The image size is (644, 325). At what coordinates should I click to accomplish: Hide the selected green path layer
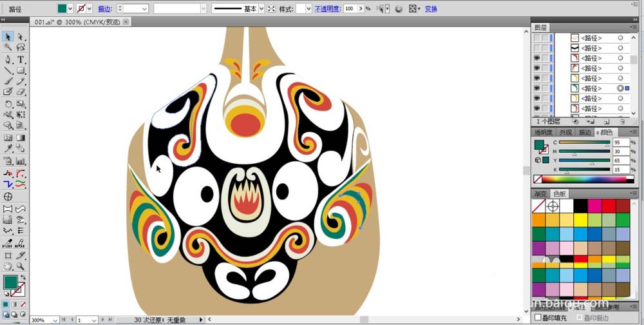[537, 88]
